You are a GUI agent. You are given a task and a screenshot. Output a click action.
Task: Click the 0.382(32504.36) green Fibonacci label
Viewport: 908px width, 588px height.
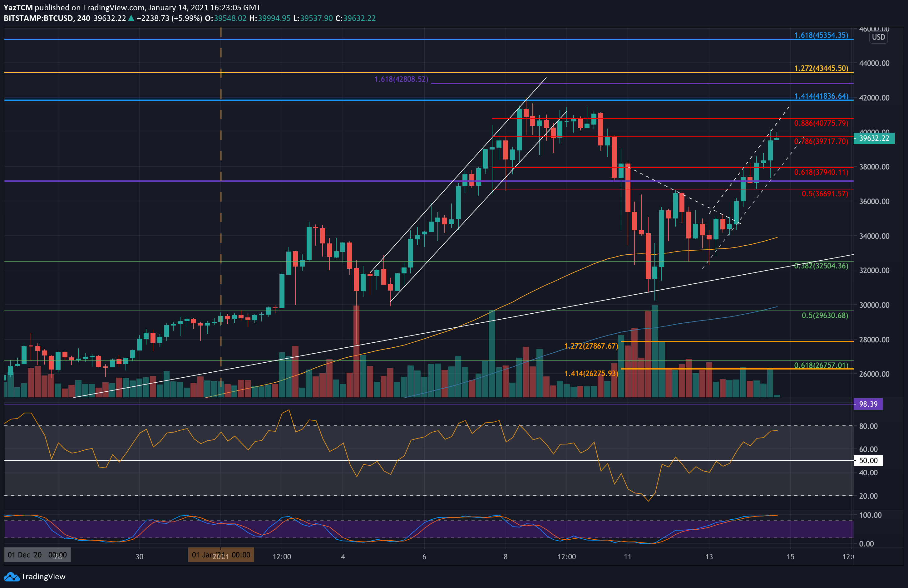tap(821, 266)
